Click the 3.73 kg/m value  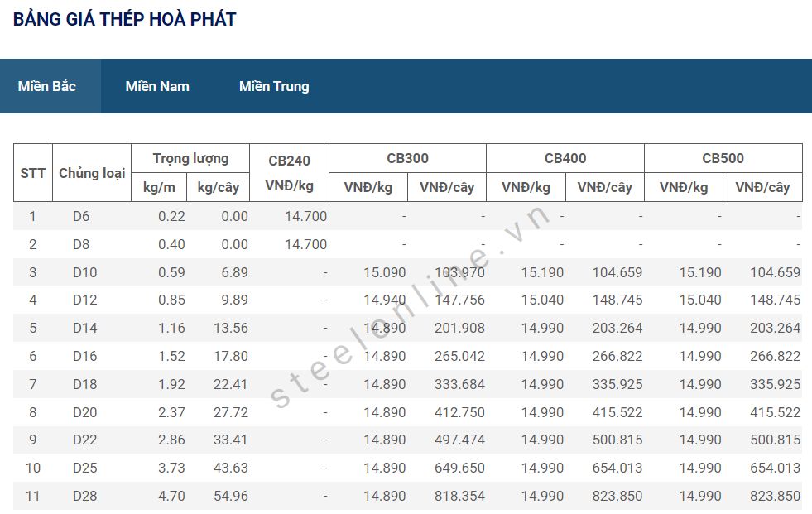point(171,468)
